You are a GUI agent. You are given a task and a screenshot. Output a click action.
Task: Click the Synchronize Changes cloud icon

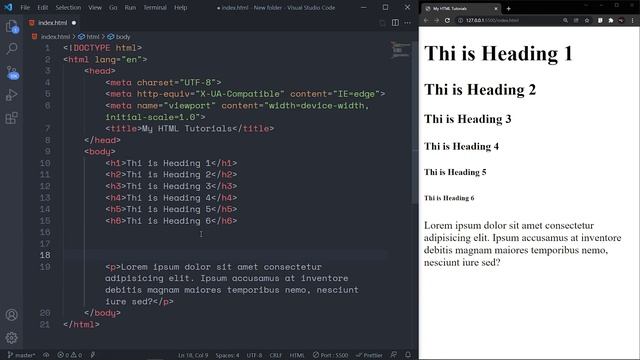(x=46, y=355)
